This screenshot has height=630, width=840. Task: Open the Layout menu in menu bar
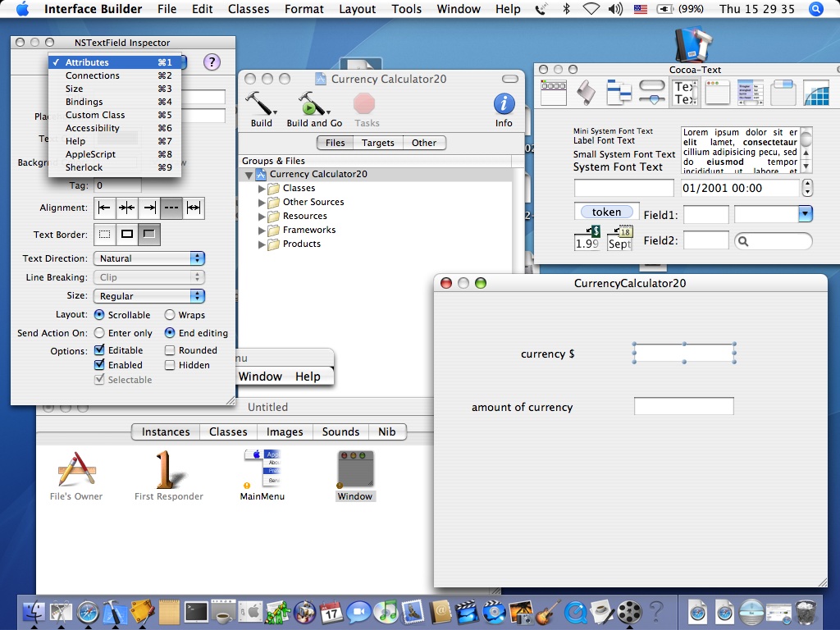pyautogui.click(x=357, y=9)
